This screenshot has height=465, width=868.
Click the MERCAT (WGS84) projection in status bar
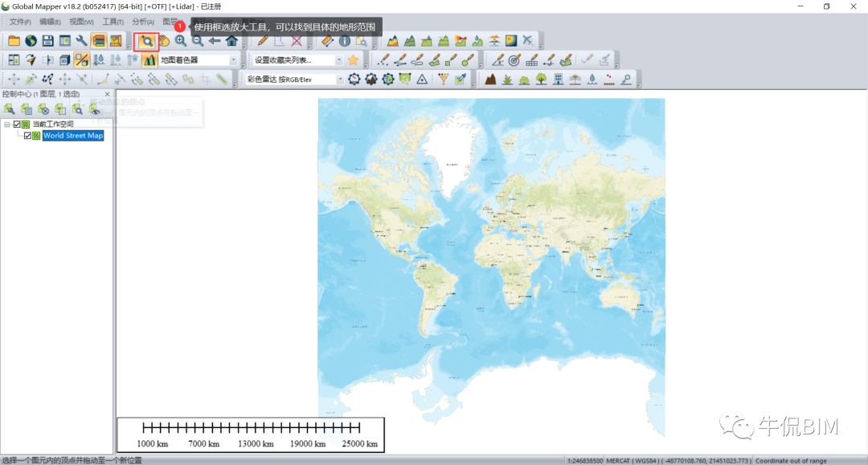(x=632, y=460)
